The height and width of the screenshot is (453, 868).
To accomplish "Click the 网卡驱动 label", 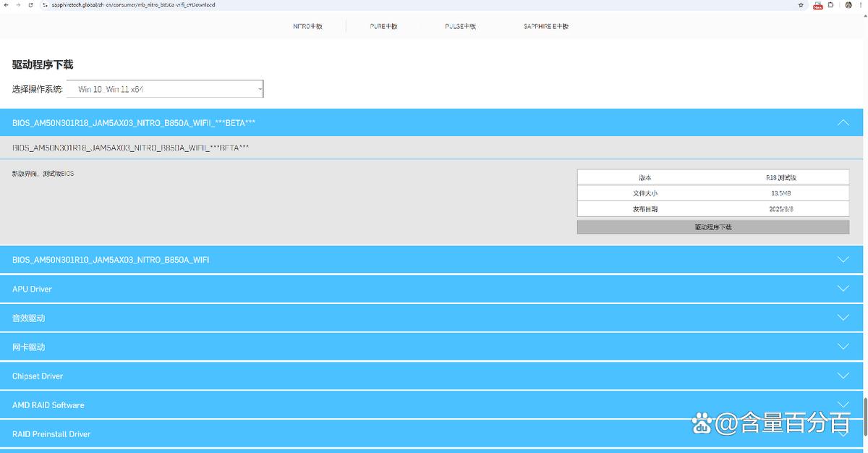I will 29,347.
